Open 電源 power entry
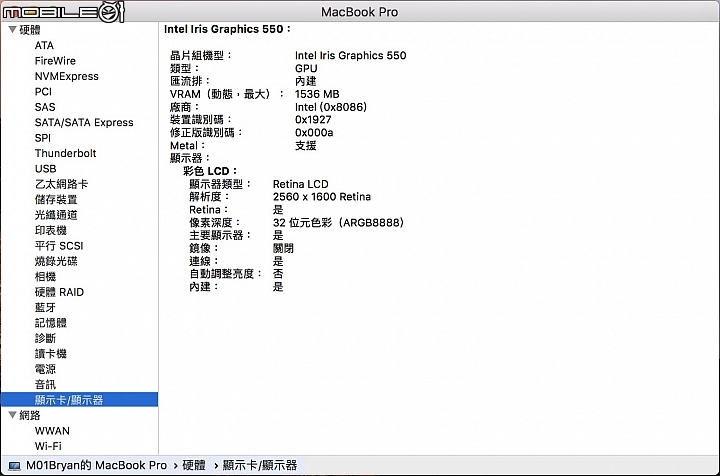720x476 pixels. coord(45,369)
